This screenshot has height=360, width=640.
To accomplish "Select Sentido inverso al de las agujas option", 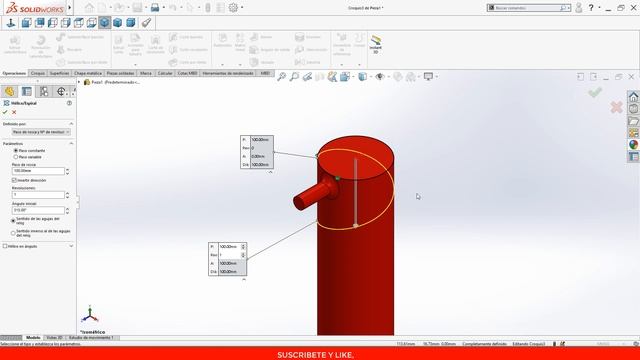I will pos(13,233).
